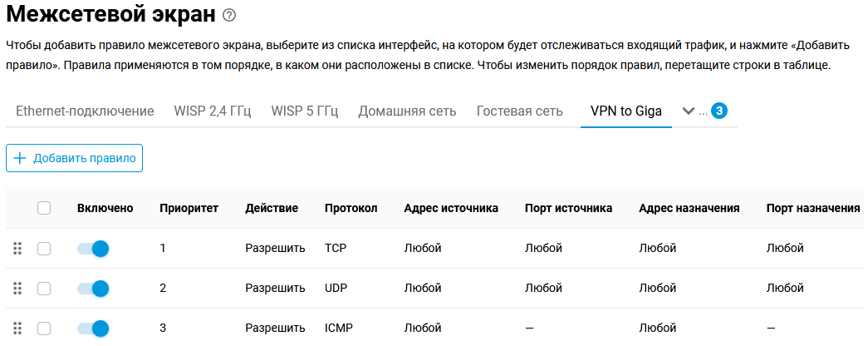Turn off the UDP rule toggle
The image size is (868, 346).
(93, 288)
